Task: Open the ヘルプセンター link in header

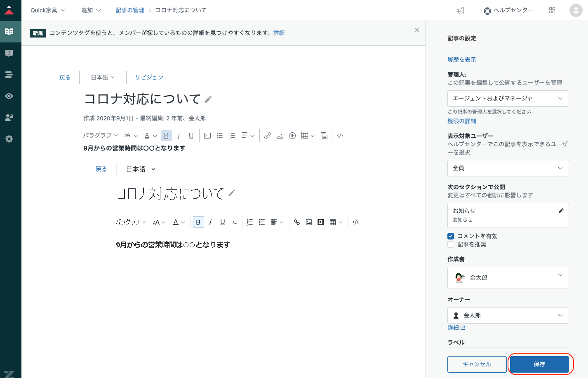Action: 508,10
